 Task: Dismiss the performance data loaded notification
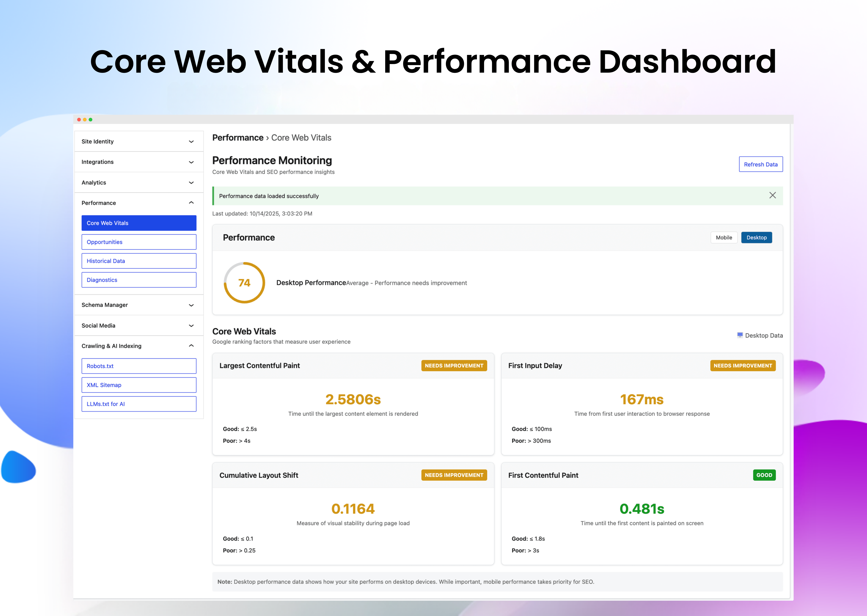click(x=773, y=195)
